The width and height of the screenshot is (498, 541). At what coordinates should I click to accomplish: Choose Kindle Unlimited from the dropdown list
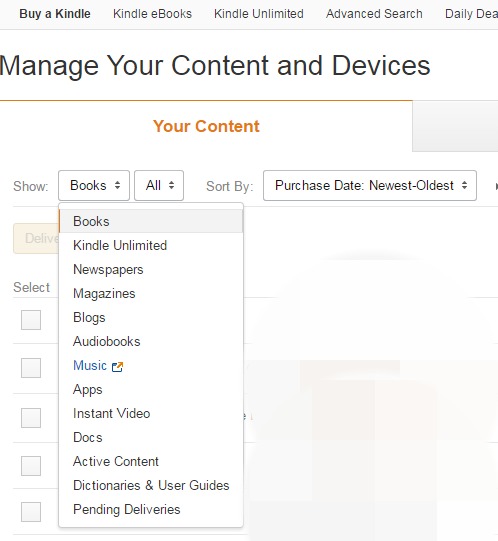[x=151, y=245]
